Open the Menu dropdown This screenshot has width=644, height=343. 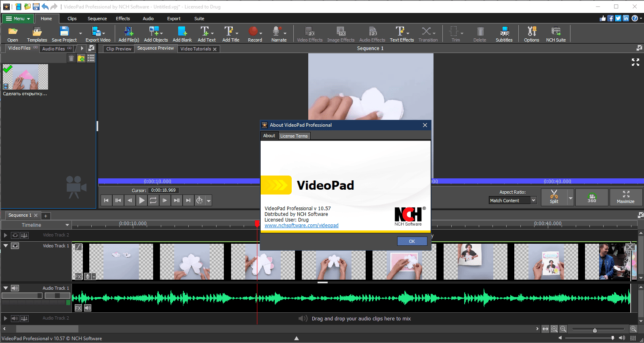(18, 19)
